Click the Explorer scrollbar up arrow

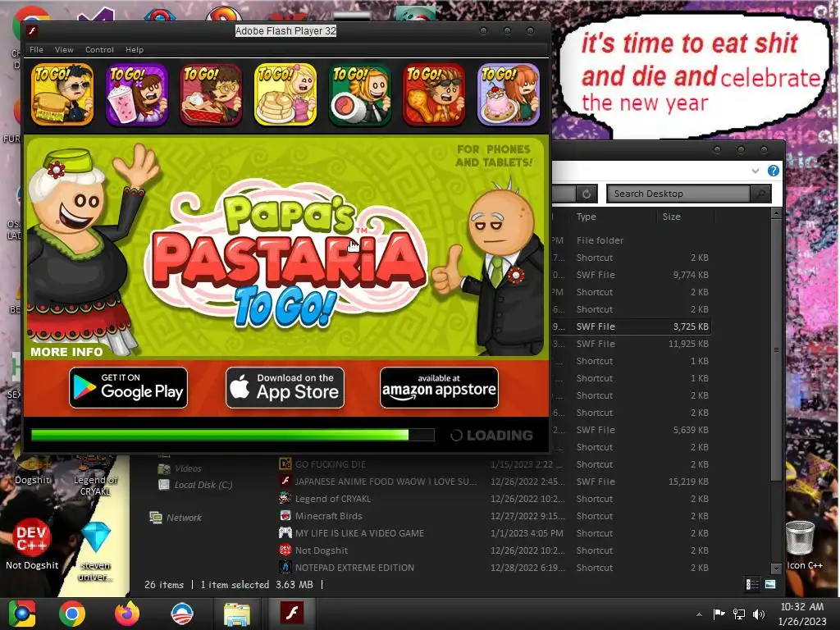click(776, 213)
